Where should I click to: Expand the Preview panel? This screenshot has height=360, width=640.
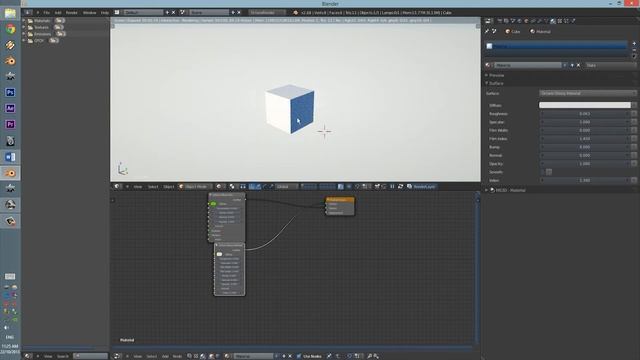coord(496,76)
